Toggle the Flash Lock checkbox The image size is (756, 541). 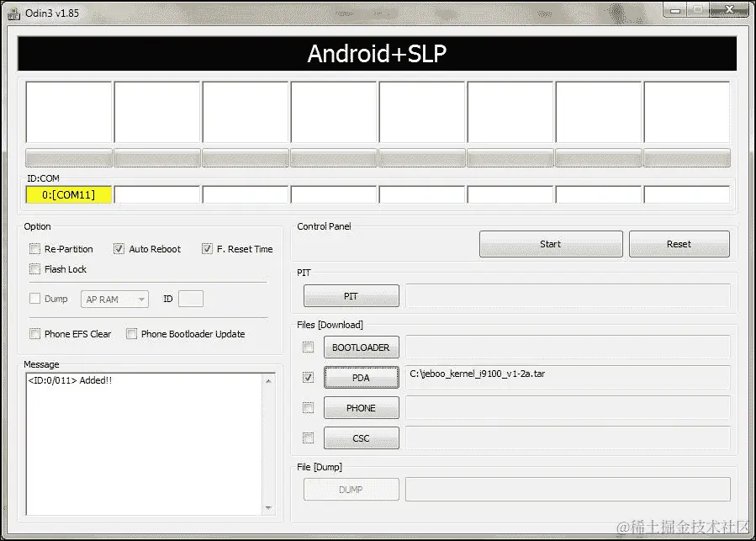(x=34, y=268)
